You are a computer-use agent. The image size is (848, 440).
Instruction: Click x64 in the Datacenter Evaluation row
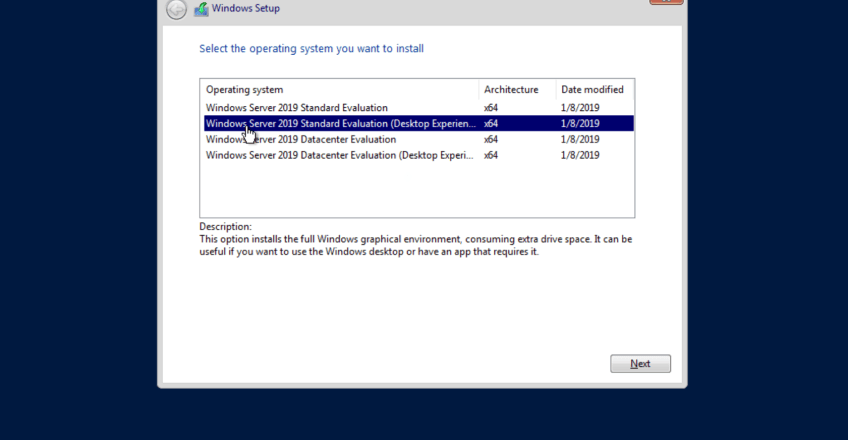(491, 139)
